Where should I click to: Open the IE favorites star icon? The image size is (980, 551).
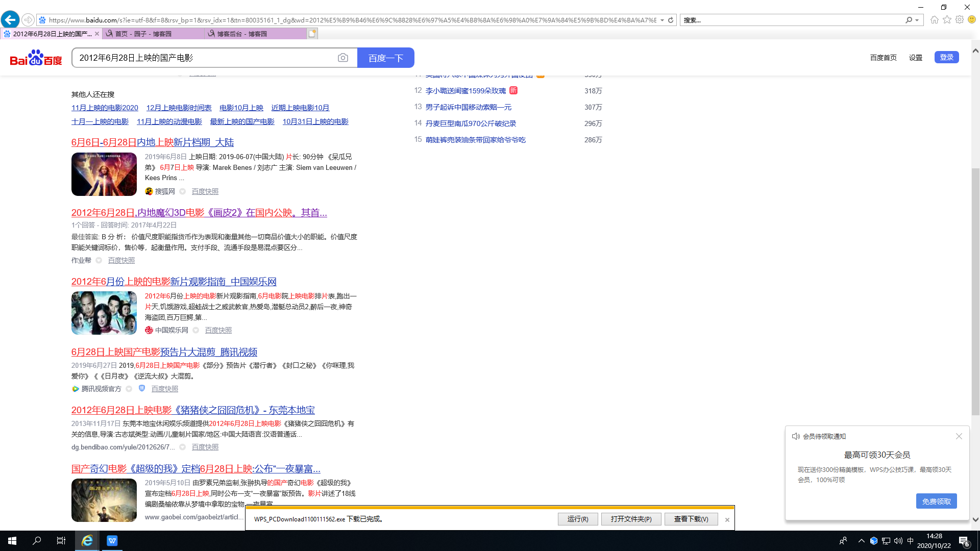click(x=947, y=20)
